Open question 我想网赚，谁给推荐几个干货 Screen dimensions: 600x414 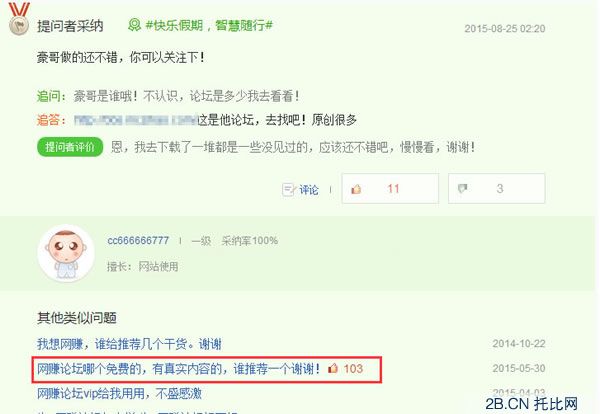tap(129, 344)
